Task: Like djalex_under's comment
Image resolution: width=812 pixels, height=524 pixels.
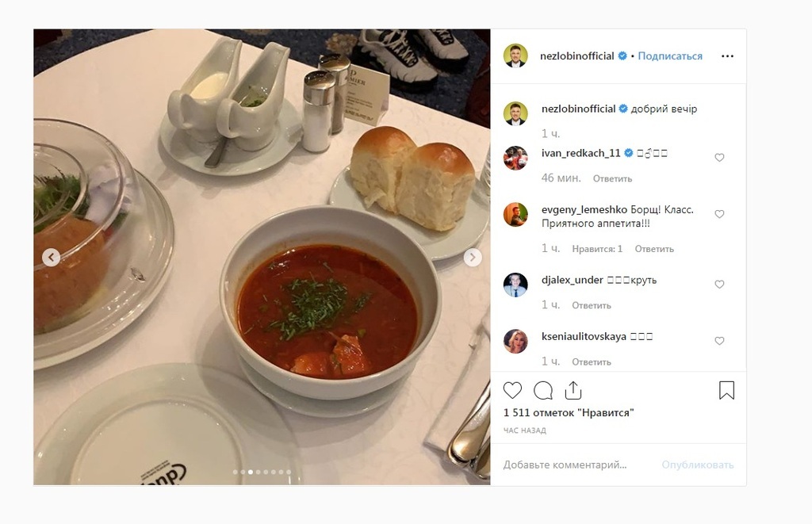Action: coord(719,285)
